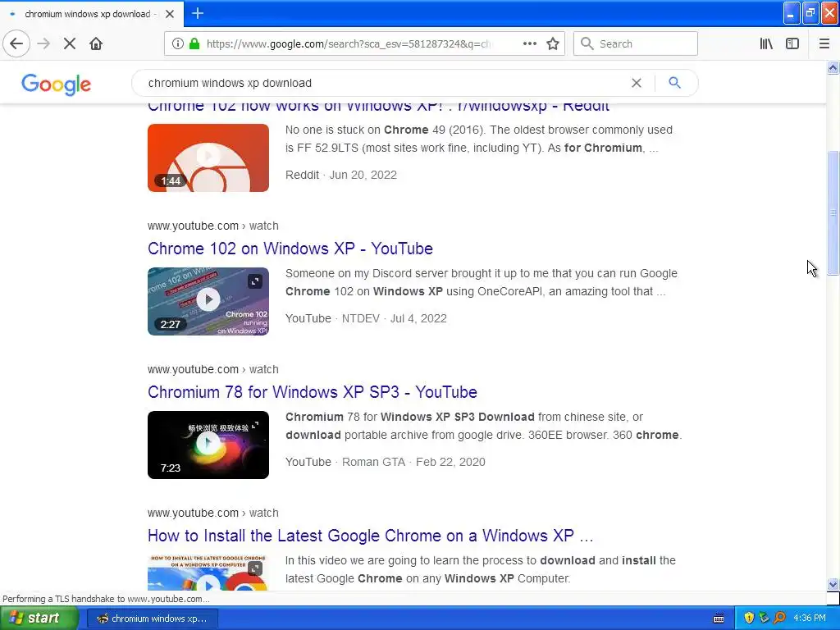Open Chromium 78 for Windows XP SP3 link
This screenshot has height=630, width=840.
click(313, 392)
